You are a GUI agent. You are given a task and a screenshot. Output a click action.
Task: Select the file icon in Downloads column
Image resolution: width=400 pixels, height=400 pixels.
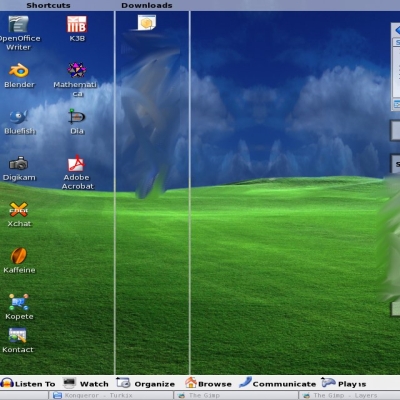coord(147,23)
